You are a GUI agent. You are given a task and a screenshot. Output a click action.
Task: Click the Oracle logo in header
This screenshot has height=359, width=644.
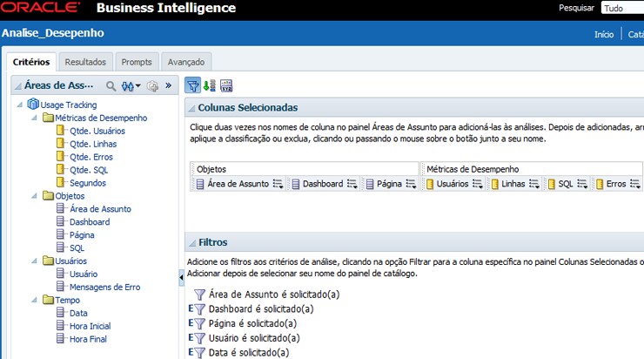[40, 7]
